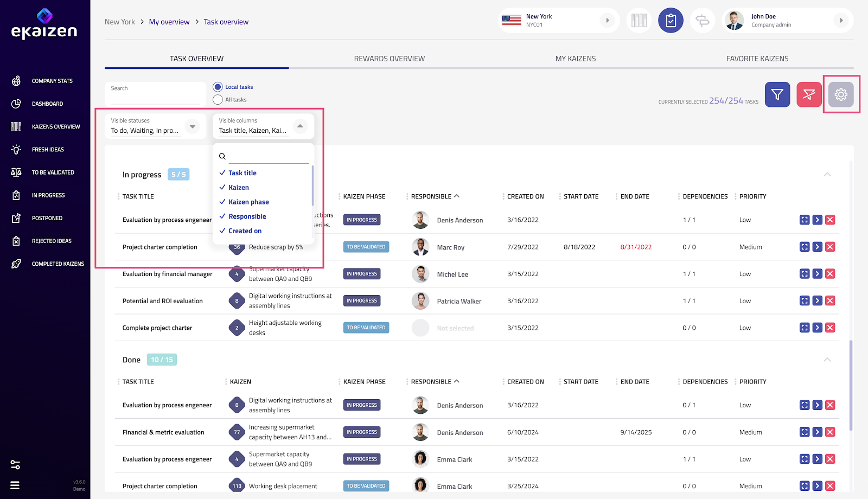Open the hamburger menu at sidebar bottom
This screenshot has width=868, height=499.
click(15, 485)
